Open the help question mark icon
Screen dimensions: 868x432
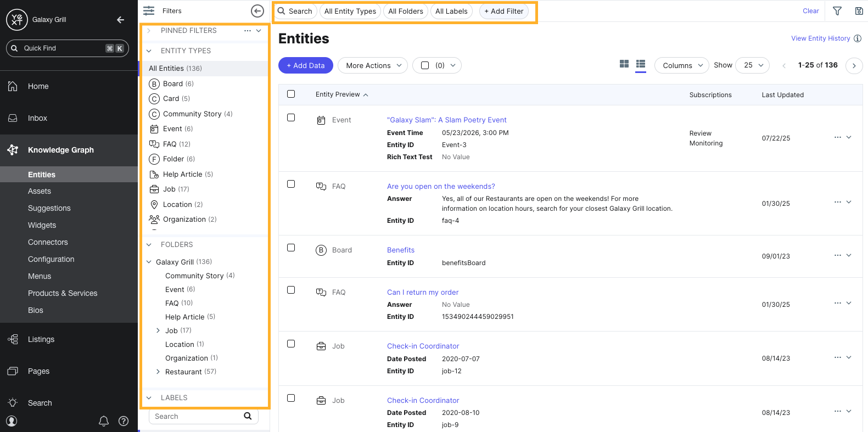coord(124,421)
